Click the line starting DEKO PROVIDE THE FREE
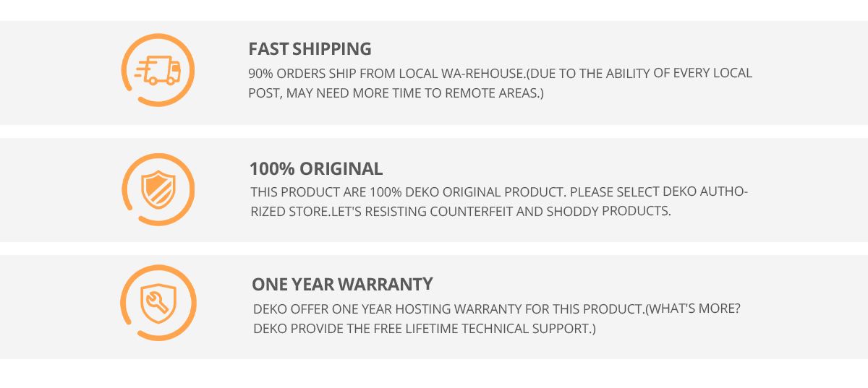This screenshot has height=388, width=868. point(425,329)
